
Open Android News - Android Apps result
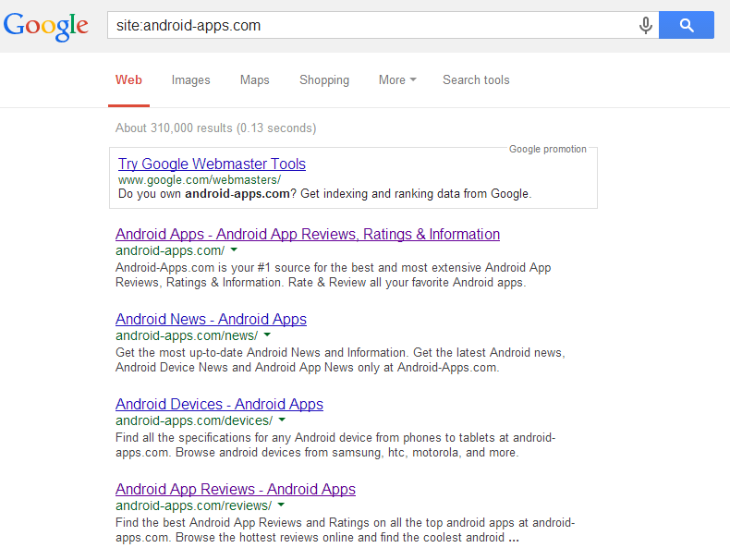click(x=211, y=320)
